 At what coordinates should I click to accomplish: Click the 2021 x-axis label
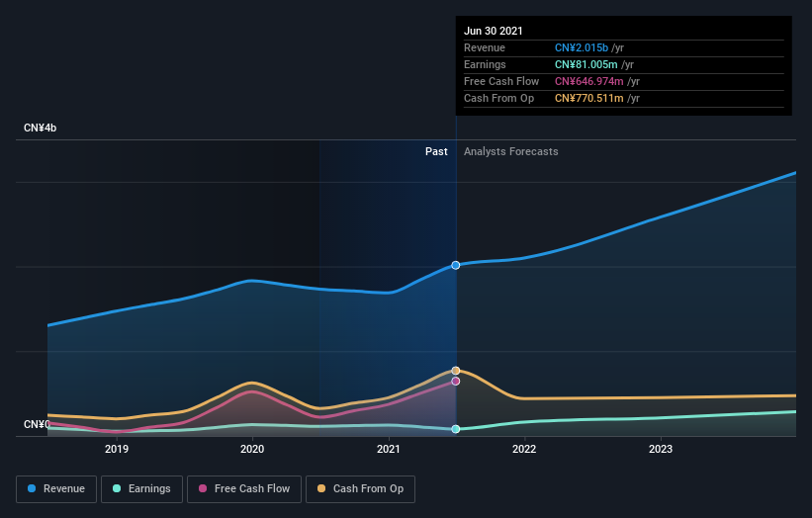click(389, 449)
